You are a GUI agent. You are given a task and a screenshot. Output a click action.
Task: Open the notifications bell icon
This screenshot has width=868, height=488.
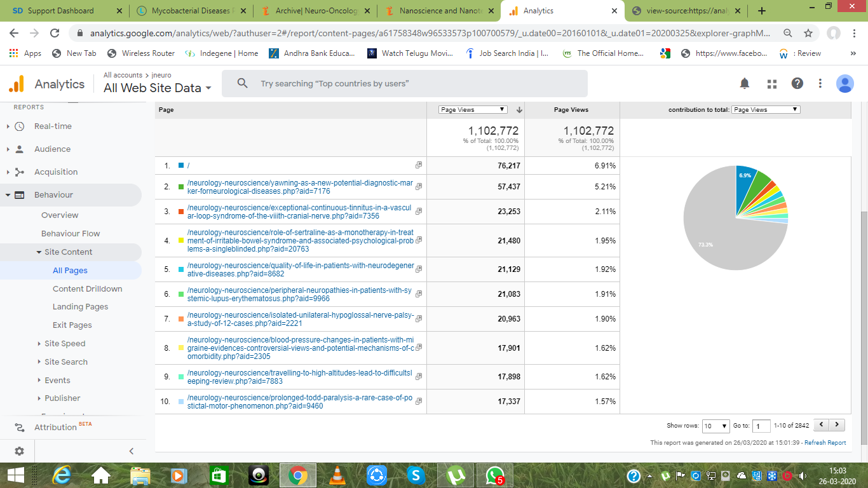click(x=744, y=84)
